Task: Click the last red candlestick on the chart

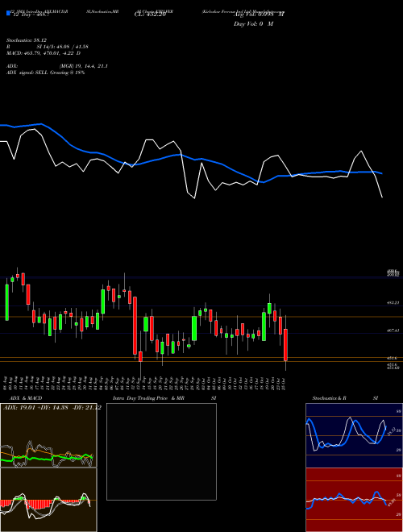Action: pyautogui.click(x=286, y=345)
